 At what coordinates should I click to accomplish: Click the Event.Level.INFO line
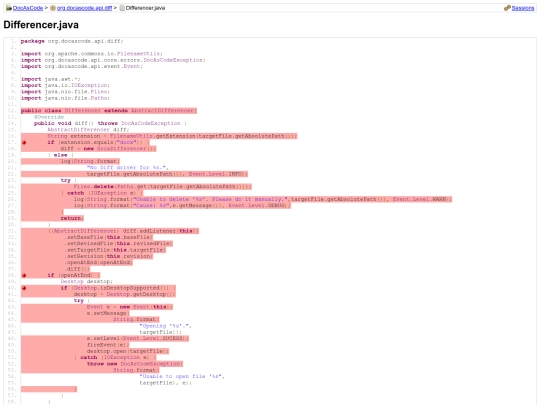point(167,174)
